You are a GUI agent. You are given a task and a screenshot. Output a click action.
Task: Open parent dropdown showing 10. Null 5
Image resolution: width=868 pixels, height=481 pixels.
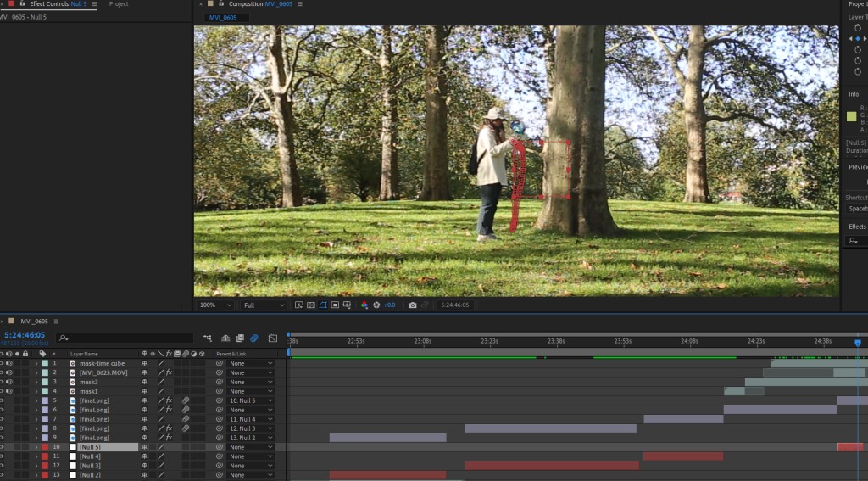coord(251,400)
